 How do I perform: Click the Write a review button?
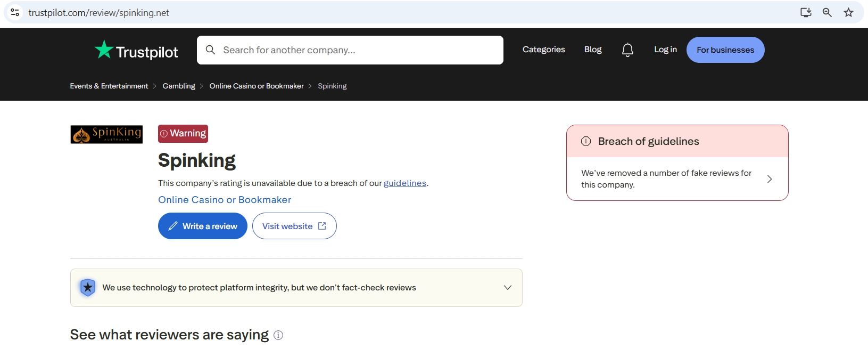coord(203,226)
